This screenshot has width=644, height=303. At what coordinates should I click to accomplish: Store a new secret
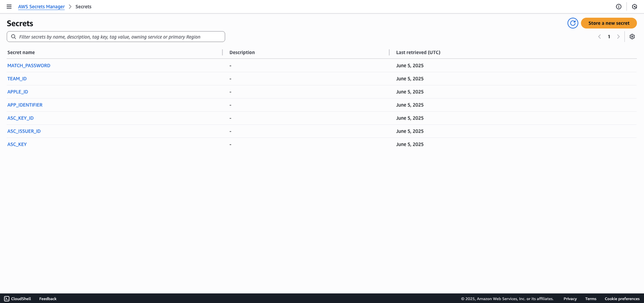coord(609,23)
